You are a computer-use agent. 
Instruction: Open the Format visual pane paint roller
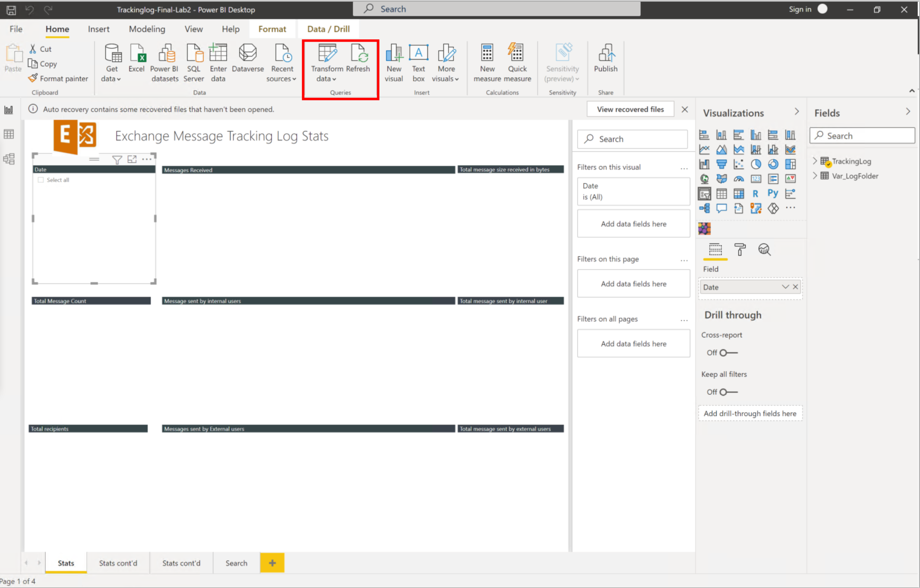pos(740,250)
